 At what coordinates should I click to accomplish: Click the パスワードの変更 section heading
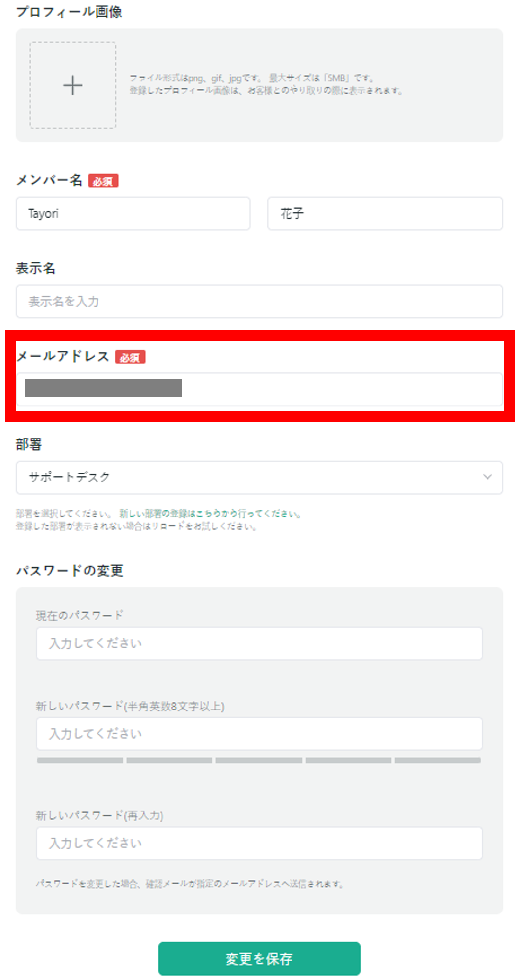pos(69,571)
